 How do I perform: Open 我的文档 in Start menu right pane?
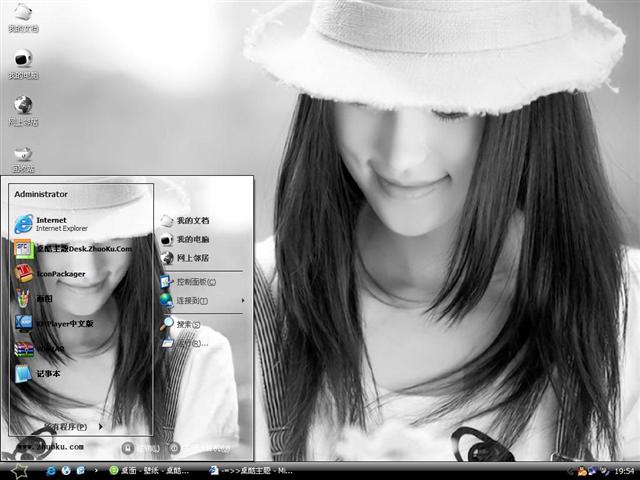point(192,220)
